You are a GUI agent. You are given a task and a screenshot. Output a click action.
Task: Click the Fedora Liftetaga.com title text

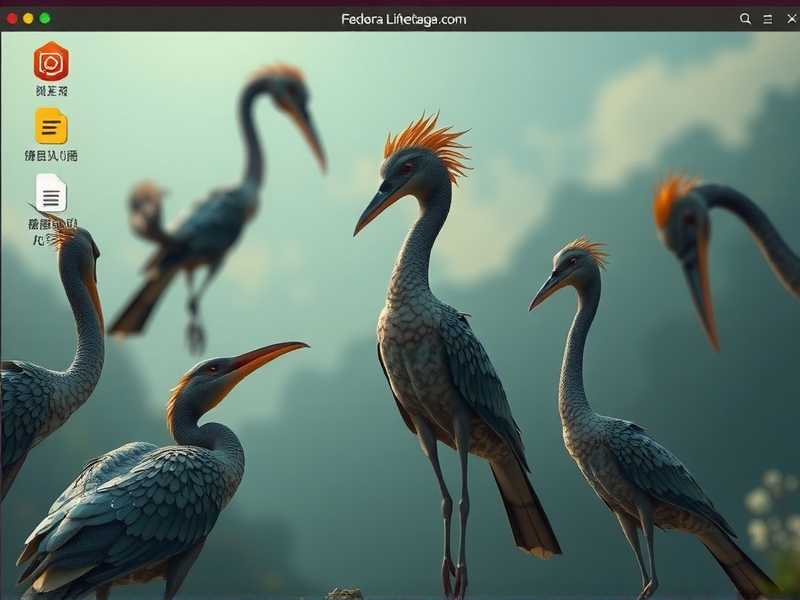pos(404,18)
